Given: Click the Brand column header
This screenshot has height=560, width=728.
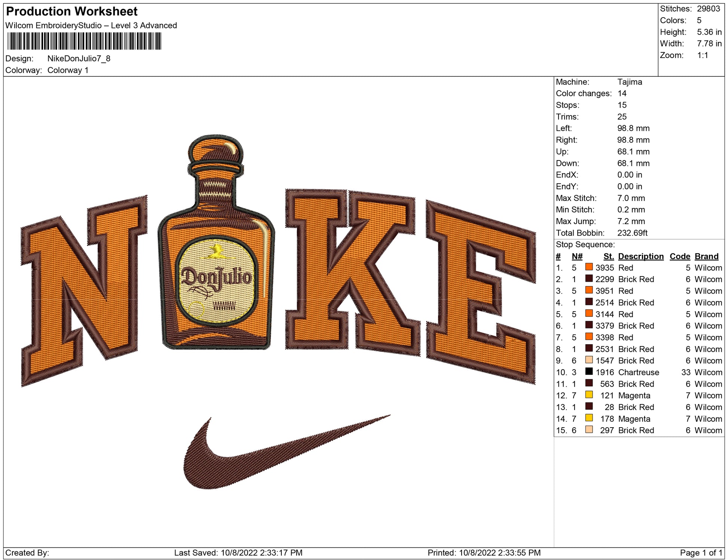Looking at the screenshot, I should click(x=706, y=256).
